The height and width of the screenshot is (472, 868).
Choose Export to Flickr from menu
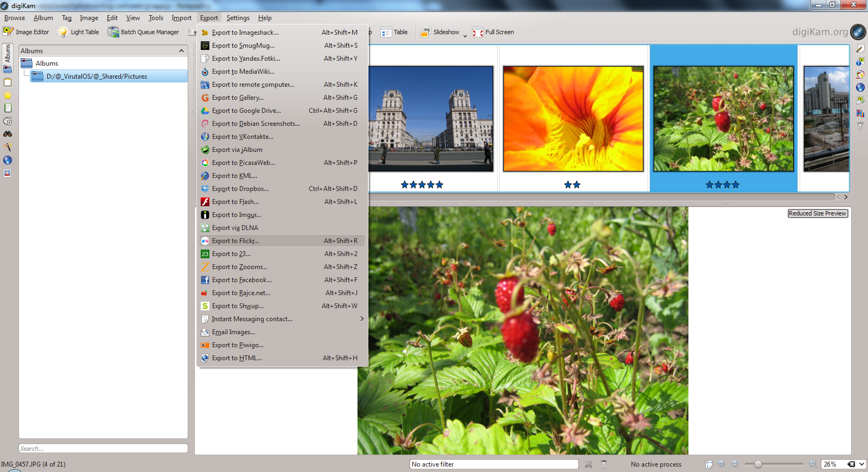coord(235,241)
